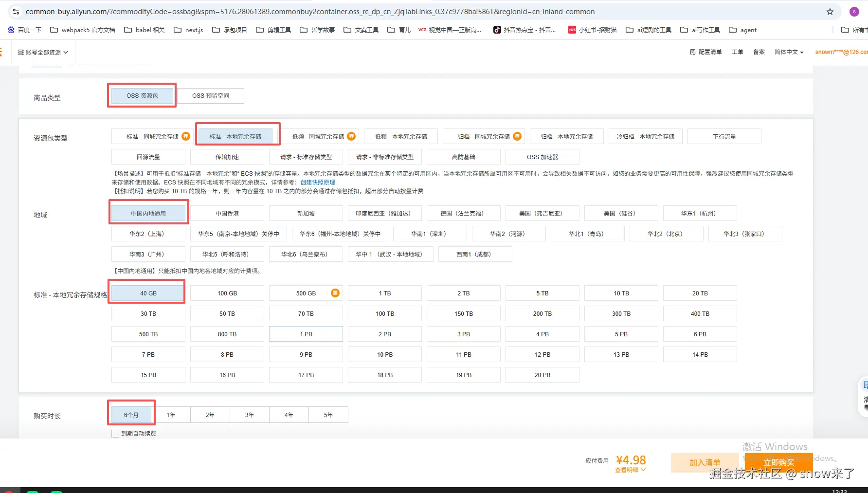
Task: Select the 1年 purchase duration
Action: (171, 415)
